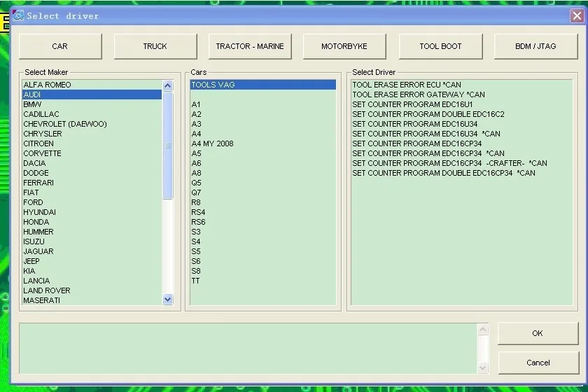Pick CITROEN from makers
Image resolution: width=588 pixels, height=392 pixels.
tap(92, 143)
